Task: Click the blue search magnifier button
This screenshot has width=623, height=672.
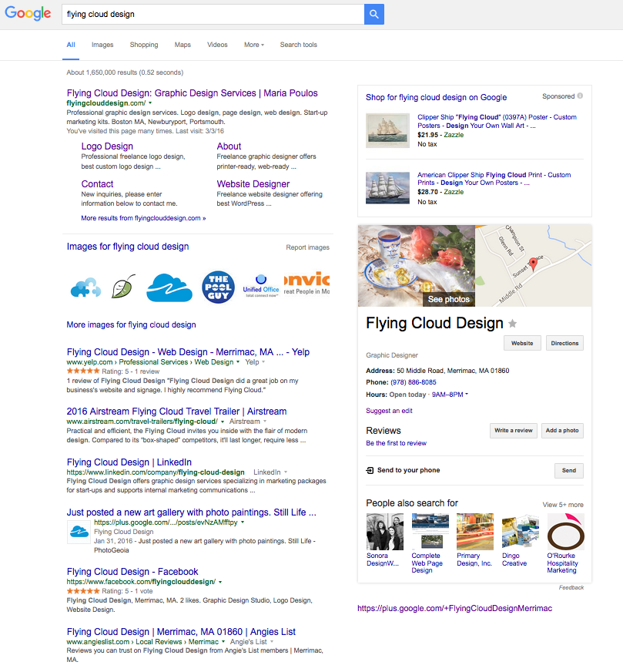Action: tap(373, 14)
